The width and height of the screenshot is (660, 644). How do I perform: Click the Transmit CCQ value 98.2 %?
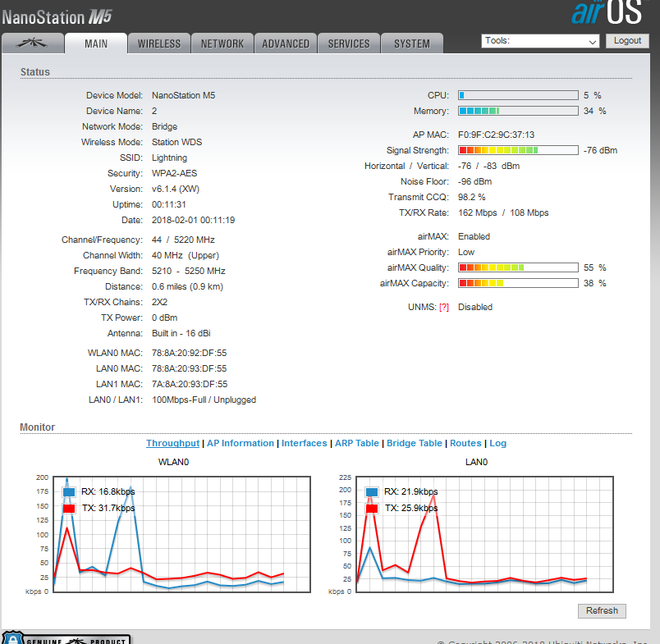point(472,197)
